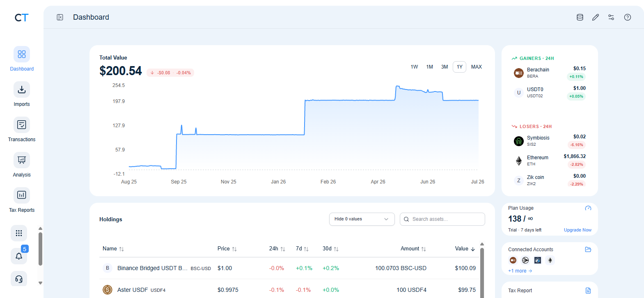
Task: Select the MAX chart range
Action: [x=477, y=67]
